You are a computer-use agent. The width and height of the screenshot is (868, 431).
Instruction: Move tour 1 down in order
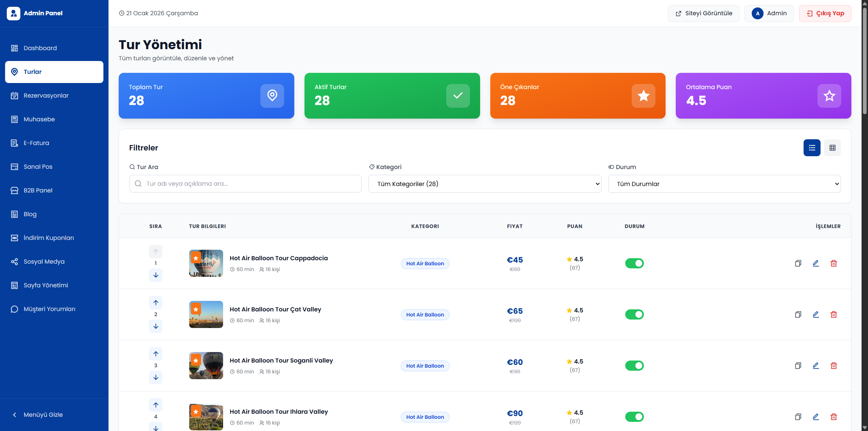click(156, 275)
